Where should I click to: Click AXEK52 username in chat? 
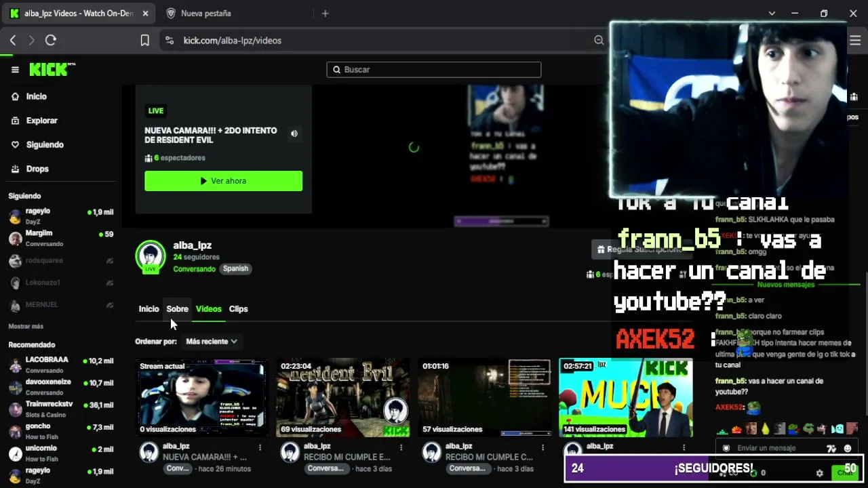click(729, 407)
